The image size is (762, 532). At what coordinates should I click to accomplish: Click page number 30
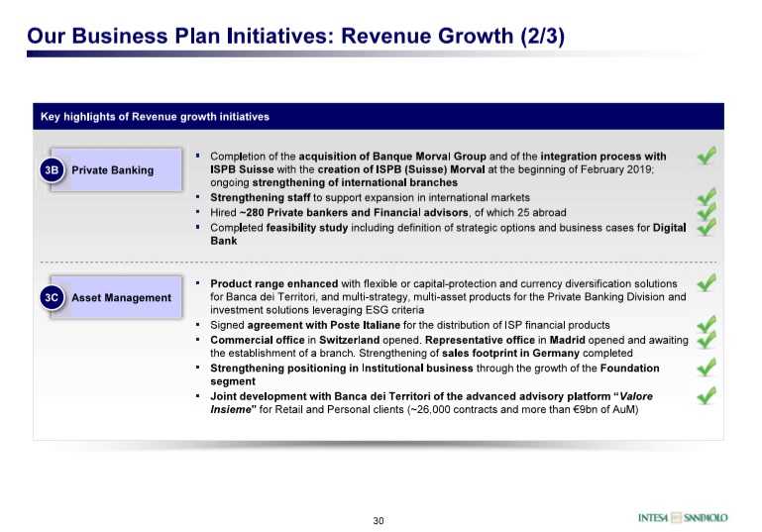(x=379, y=521)
